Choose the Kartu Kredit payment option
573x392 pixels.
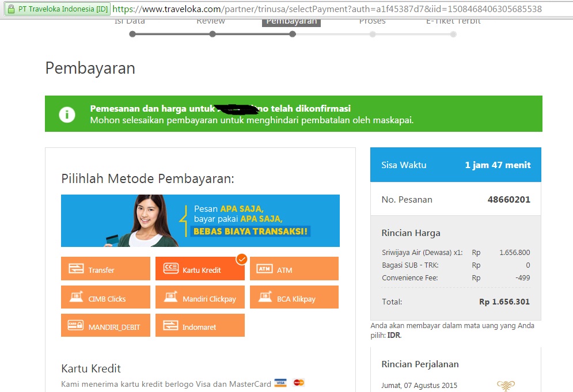point(200,268)
